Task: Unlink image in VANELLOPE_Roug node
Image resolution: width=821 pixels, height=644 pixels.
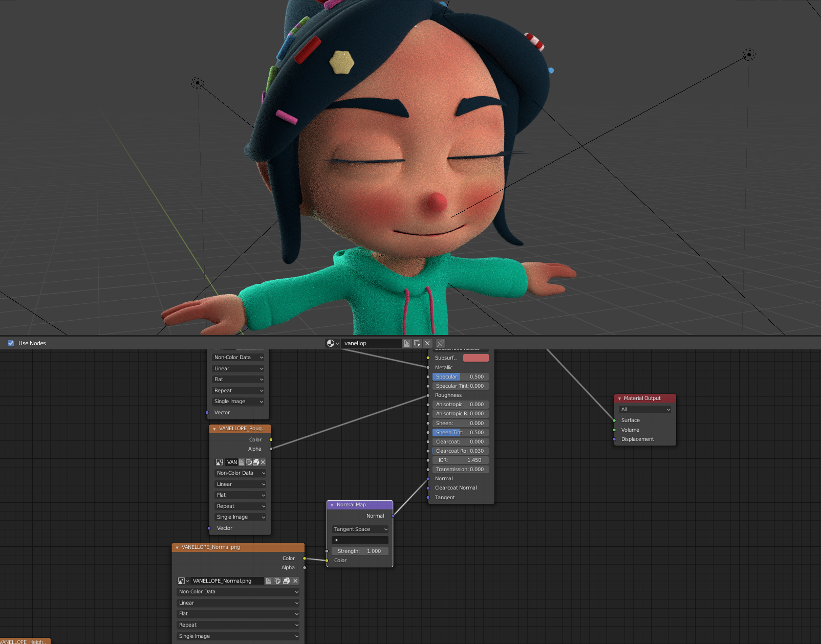Action: click(x=263, y=462)
